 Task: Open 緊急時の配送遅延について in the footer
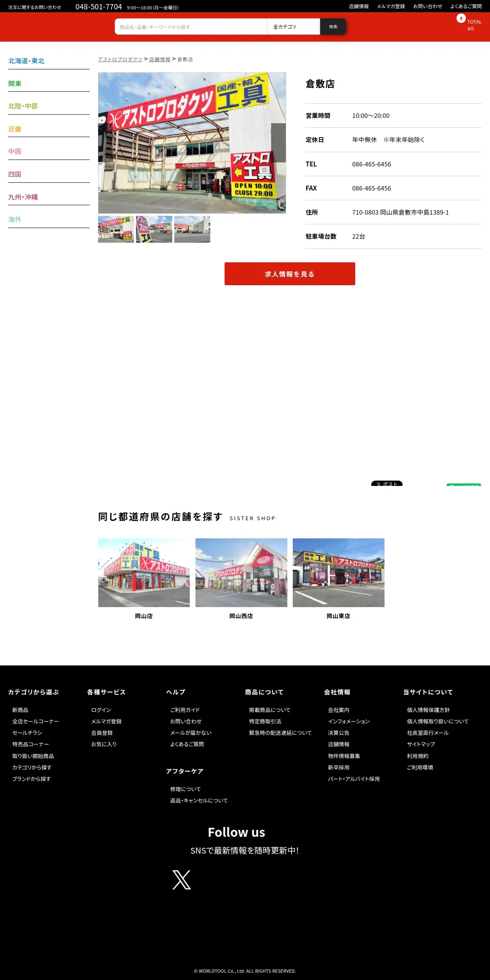click(x=281, y=733)
